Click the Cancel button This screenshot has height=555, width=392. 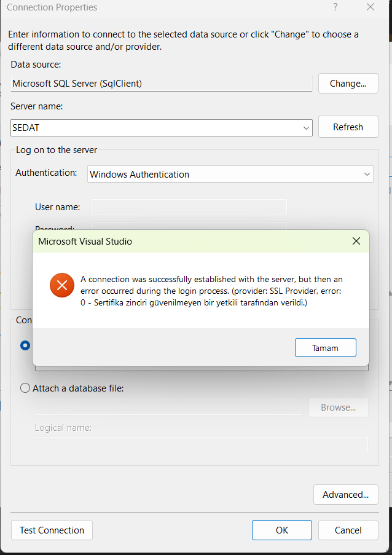coord(348,530)
